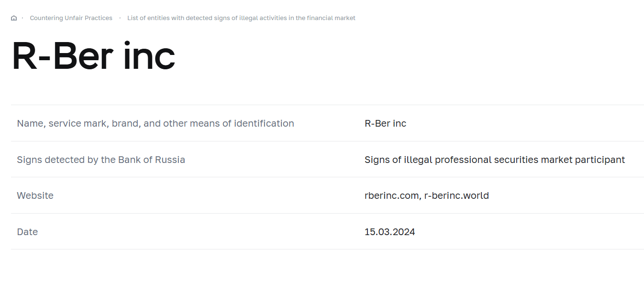This screenshot has width=644, height=281.
Task: Click the 'R-Ber inc' value in the name row
Action: click(x=385, y=123)
